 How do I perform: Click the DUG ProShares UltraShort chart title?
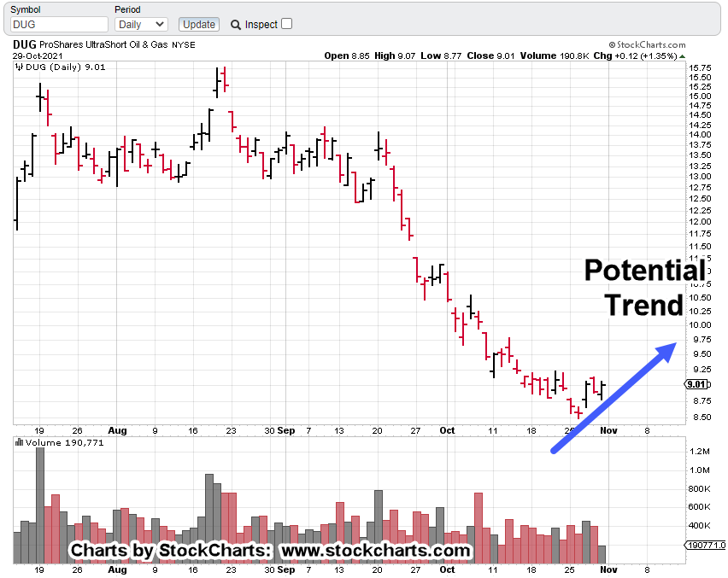click(x=103, y=44)
